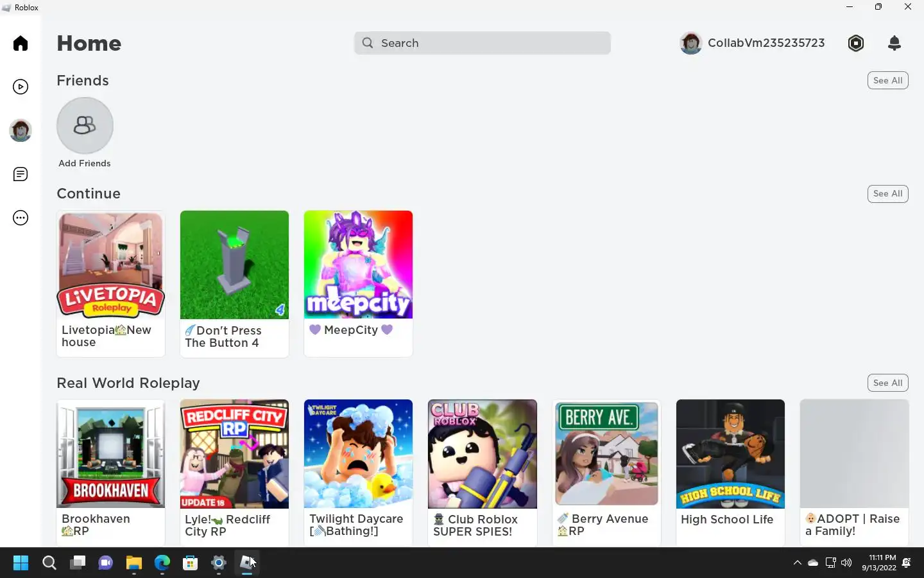Viewport: 924px width, 578px height.
Task: Open the ADOPT Raise a Family placeholder
Action: (854, 453)
